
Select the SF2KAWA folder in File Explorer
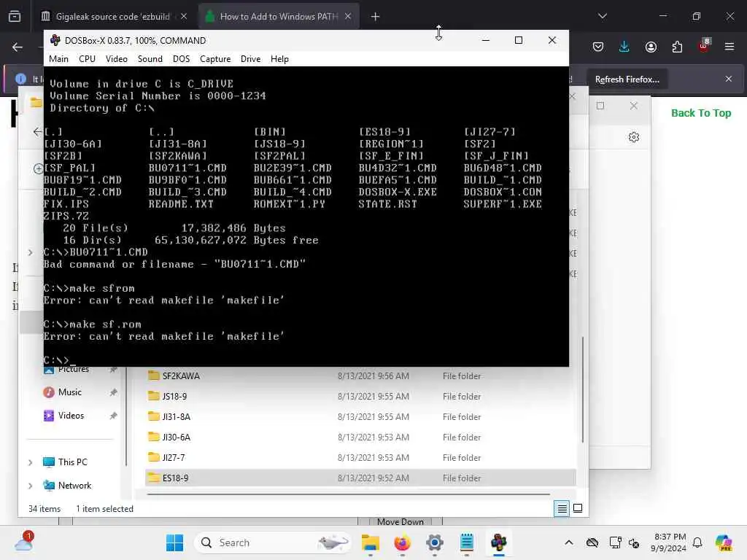pyautogui.click(x=360, y=376)
